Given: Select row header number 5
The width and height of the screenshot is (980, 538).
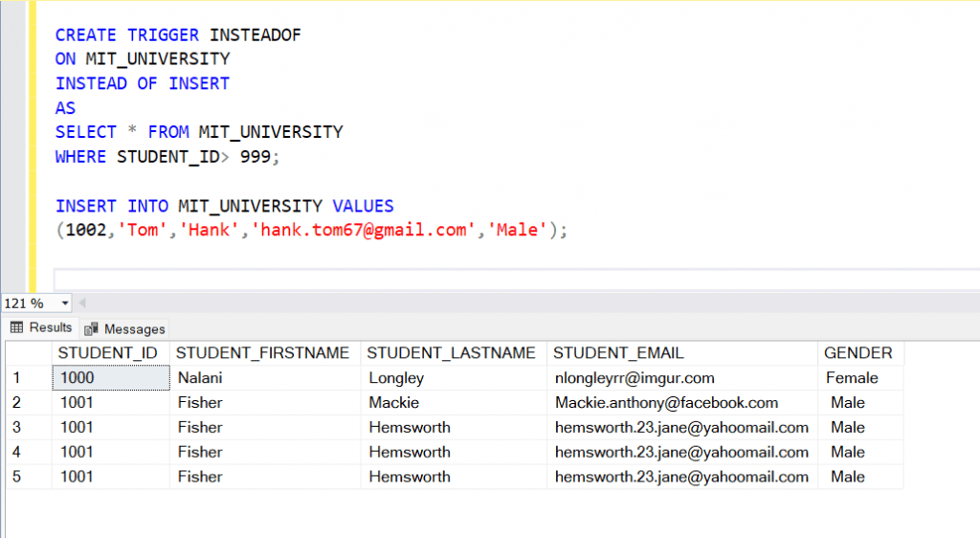Looking at the screenshot, I should point(29,477).
